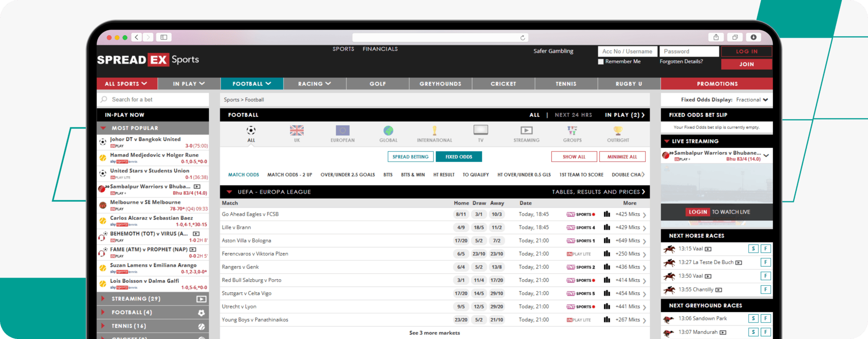Screen dimensions: 868x339
Task: Select the S button for 13:15 Vaal
Action: pos(753,249)
